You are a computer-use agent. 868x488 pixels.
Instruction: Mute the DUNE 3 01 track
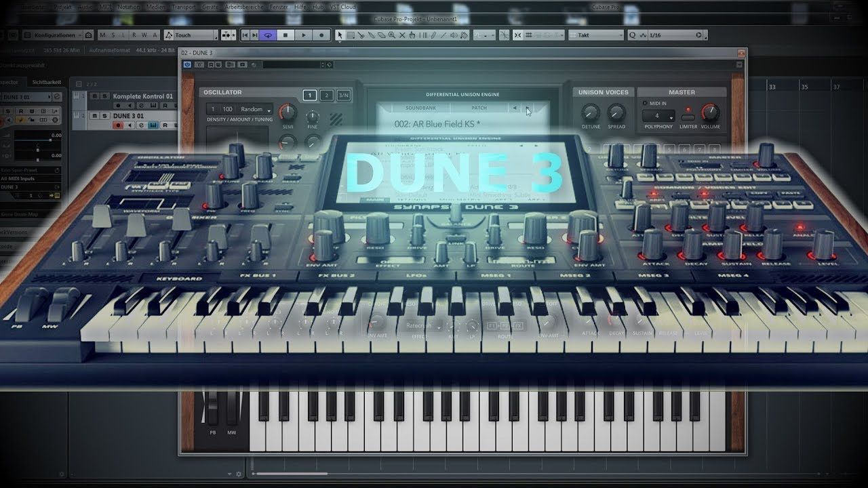point(95,116)
